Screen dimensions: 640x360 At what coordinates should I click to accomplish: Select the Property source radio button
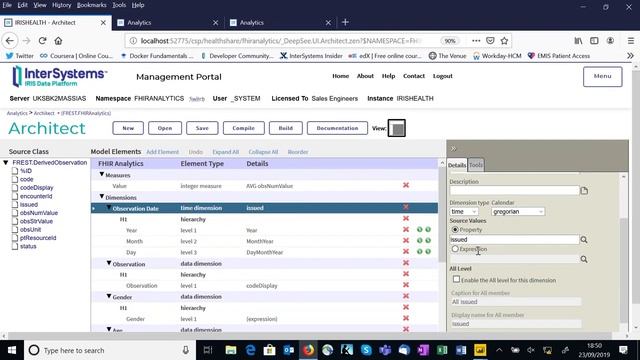[455, 229]
